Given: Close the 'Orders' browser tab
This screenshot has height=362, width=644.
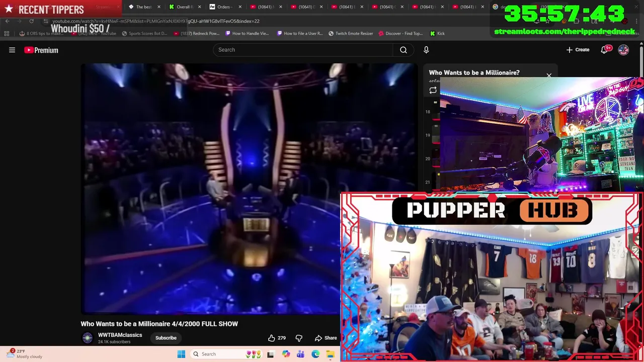Looking at the screenshot, I should 239,7.
